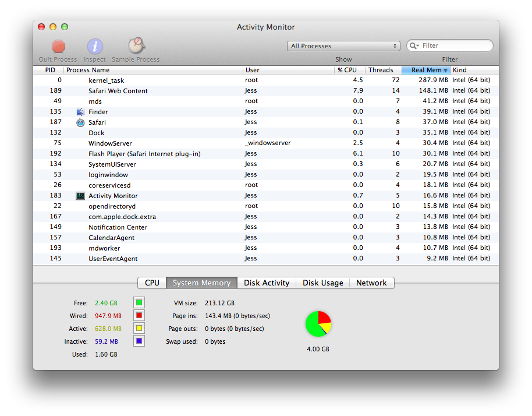532x416 pixels.
Task: Open the Disk Activity tab
Action: coord(267,283)
